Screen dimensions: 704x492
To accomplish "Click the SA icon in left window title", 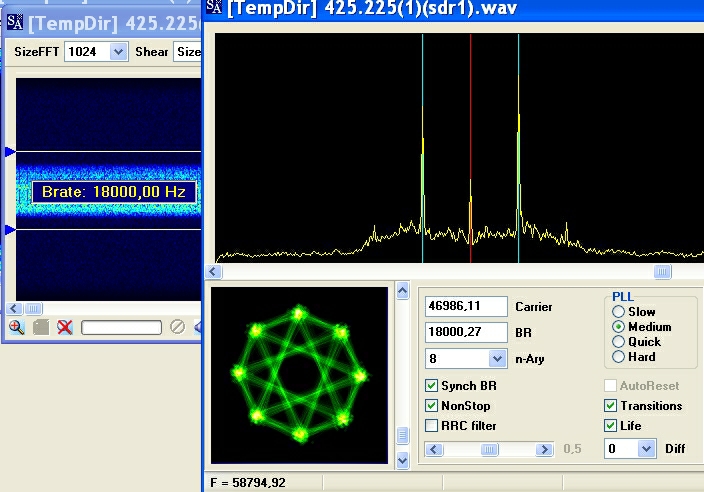I will coord(14,22).
